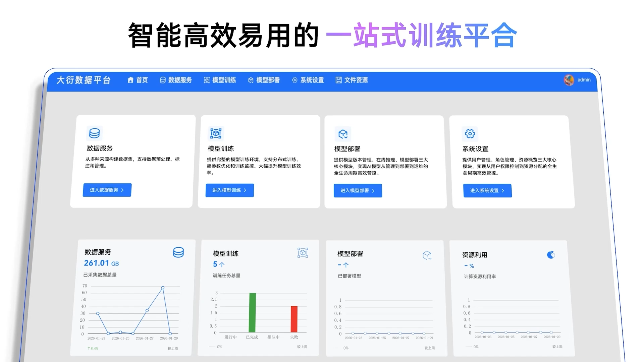This screenshot has width=644, height=362.
Task: Click the model training icon on the 模型训练 card
Action: [x=217, y=133]
